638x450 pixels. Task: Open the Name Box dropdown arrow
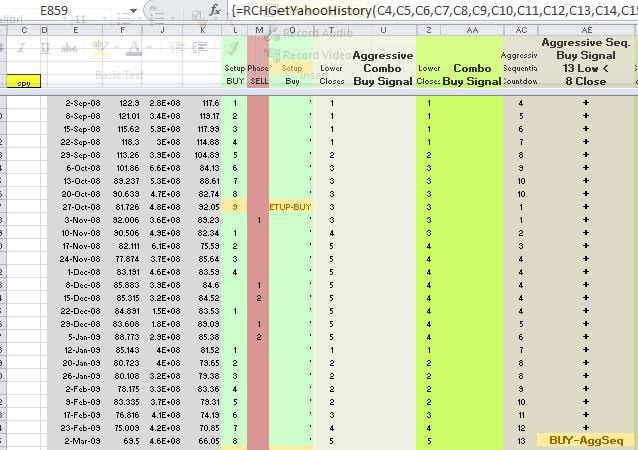pos(133,11)
